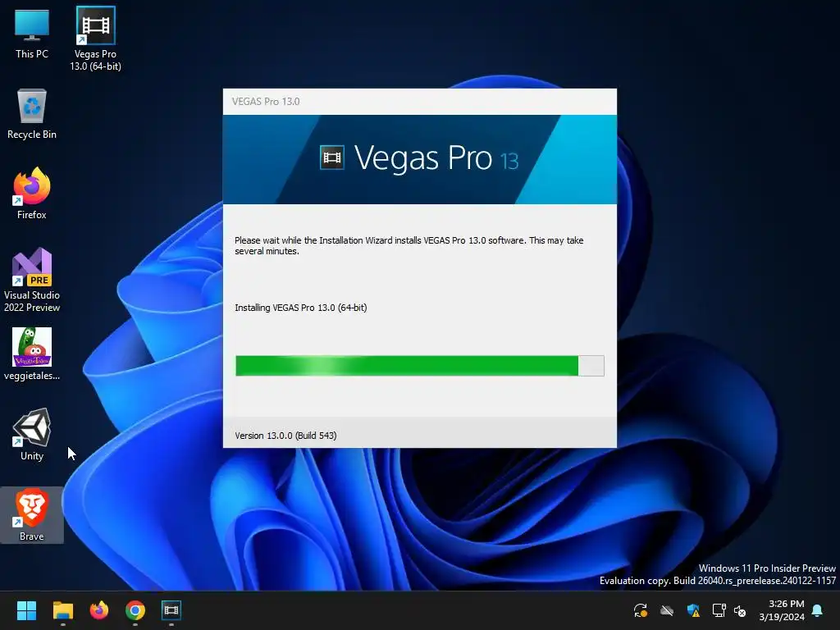Select the Firefox desktop shortcut
The image size is (840, 630).
[32, 194]
